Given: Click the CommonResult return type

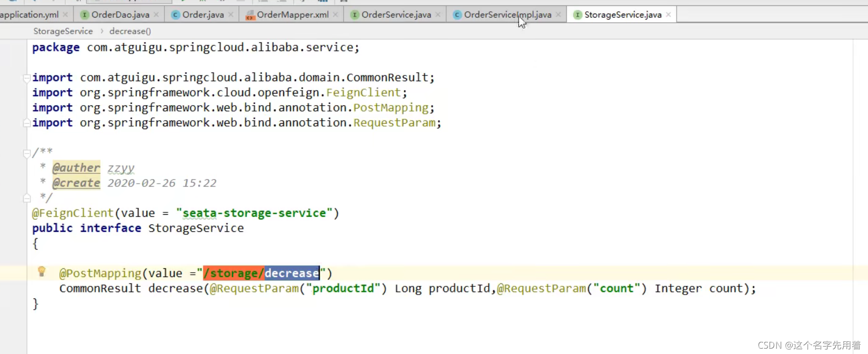Looking at the screenshot, I should pyautogui.click(x=100, y=288).
